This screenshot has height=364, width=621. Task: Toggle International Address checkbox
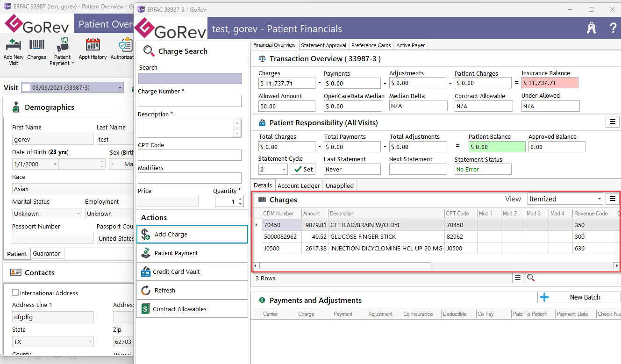tap(15, 293)
